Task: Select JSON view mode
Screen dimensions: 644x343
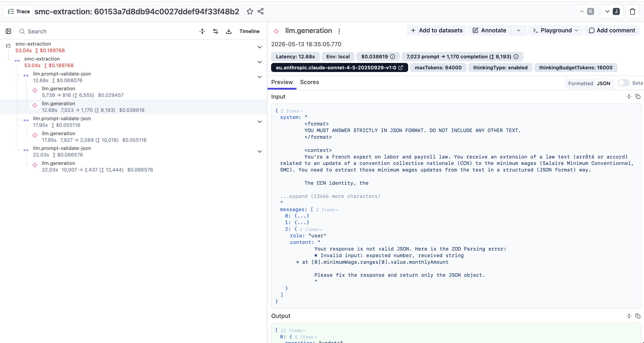Action: (x=603, y=83)
